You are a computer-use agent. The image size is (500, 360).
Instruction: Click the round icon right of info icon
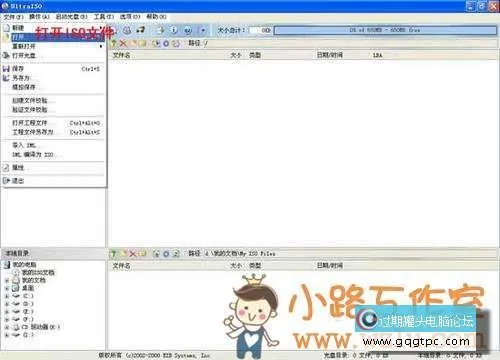pos(188,30)
